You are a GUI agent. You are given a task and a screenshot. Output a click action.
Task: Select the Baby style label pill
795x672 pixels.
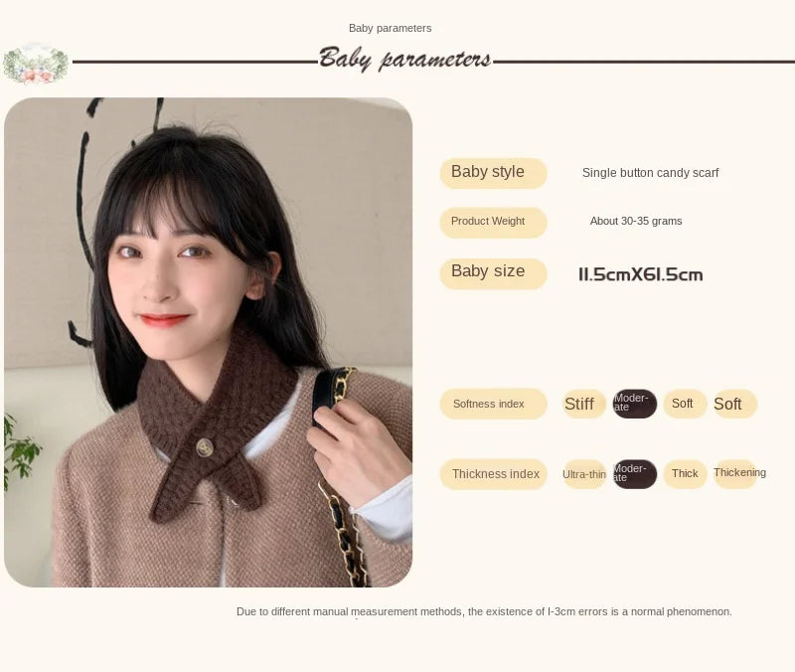click(493, 173)
